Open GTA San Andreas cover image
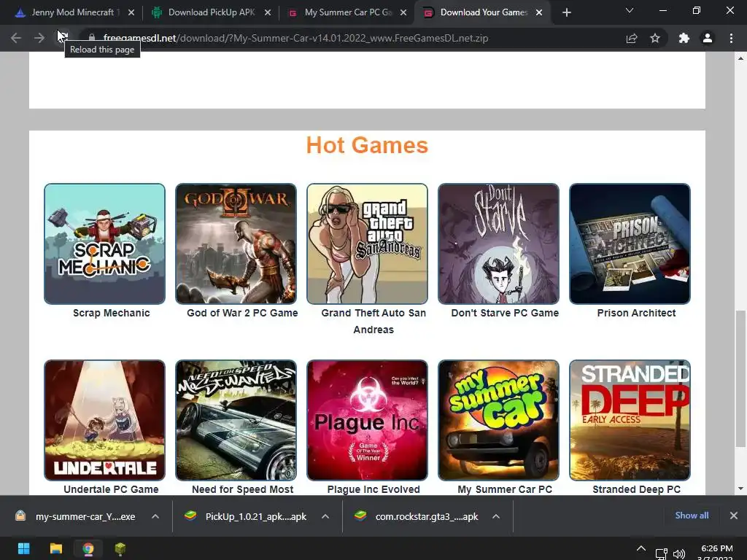 [x=368, y=244]
